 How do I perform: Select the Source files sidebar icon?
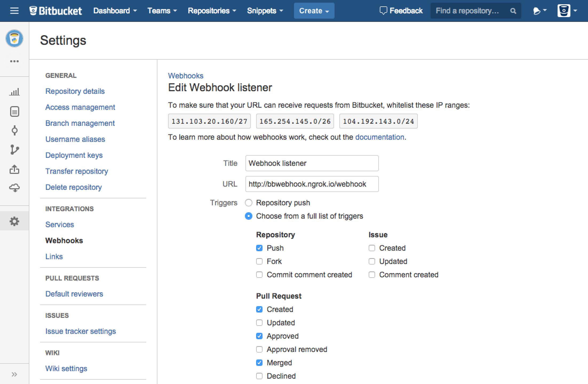[x=15, y=111]
